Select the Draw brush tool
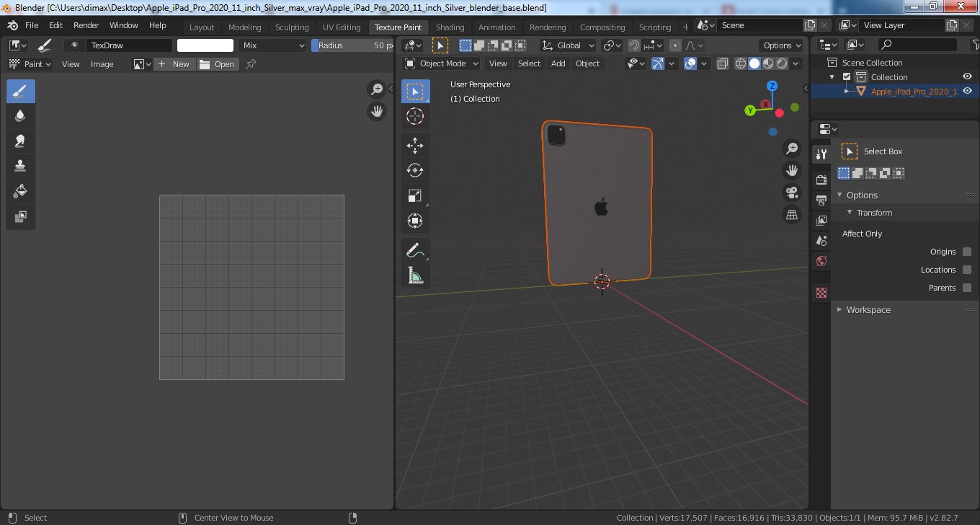 (x=20, y=92)
